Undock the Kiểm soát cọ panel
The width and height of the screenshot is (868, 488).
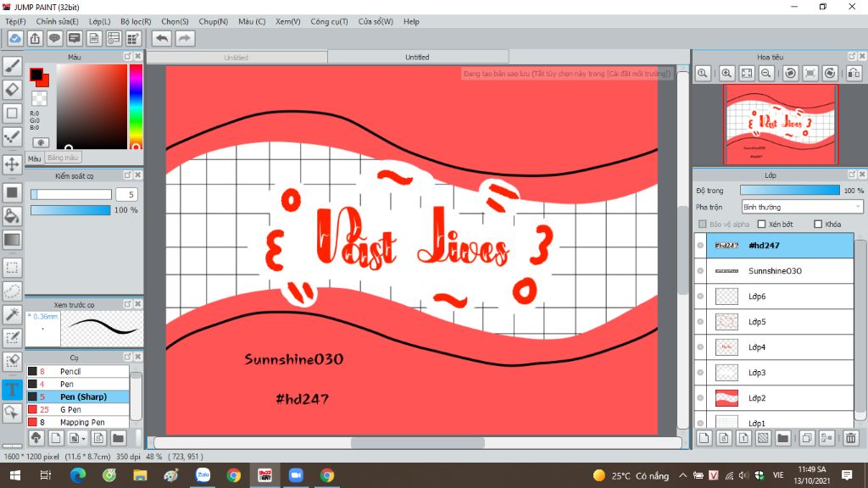click(127, 175)
